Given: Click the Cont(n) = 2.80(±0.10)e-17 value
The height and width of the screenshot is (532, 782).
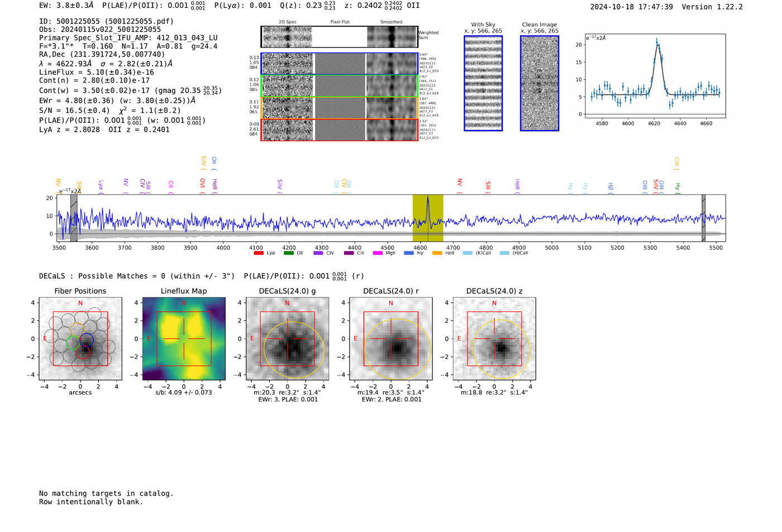Looking at the screenshot, I should [x=94, y=80].
